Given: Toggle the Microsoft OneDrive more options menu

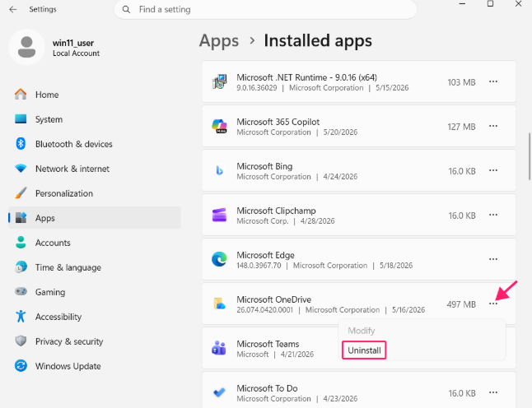Looking at the screenshot, I should click(x=493, y=304).
